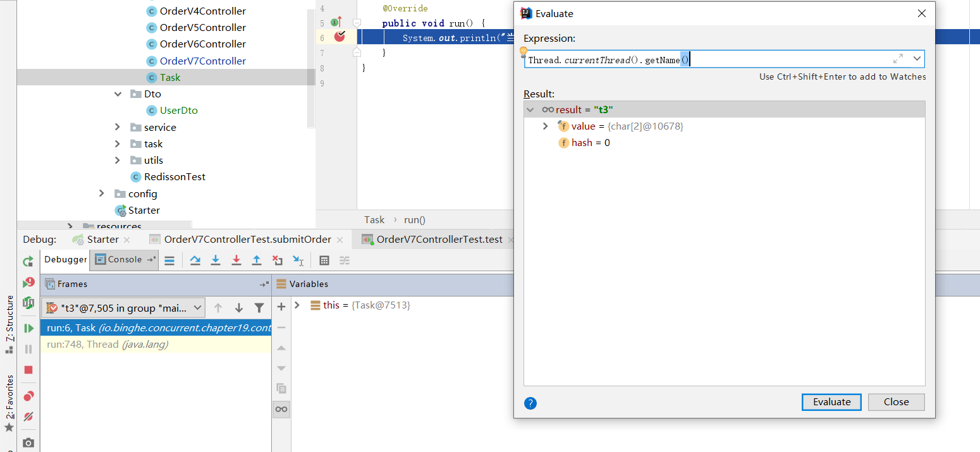Toggle Mute Breakpoints in debug sidebar

pos(28,417)
